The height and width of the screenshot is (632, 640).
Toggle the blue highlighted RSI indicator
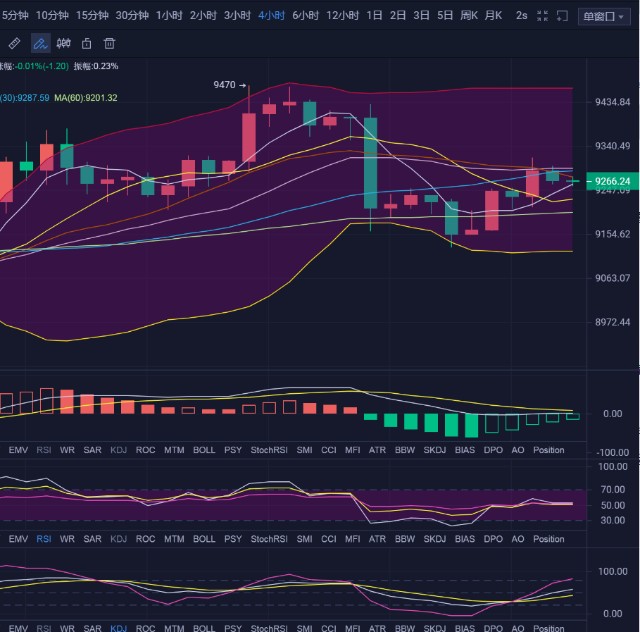[44, 539]
